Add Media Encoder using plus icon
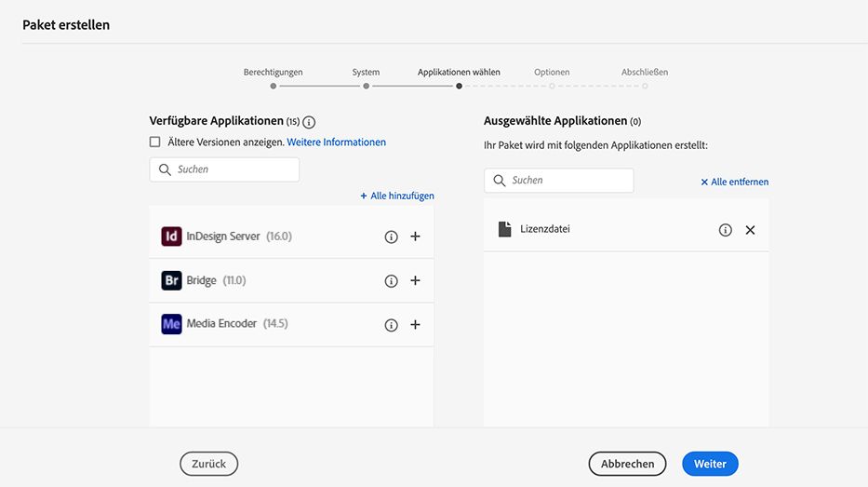The image size is (868, 487). point(415,325)
